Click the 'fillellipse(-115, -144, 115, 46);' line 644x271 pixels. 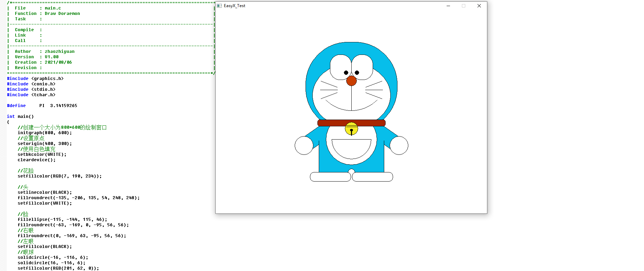tap(62, 220)
